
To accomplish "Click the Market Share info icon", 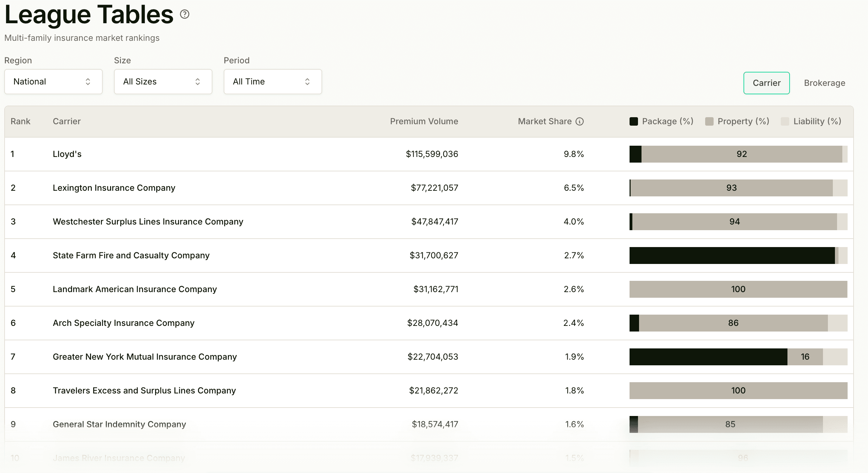I will point(580,121).
